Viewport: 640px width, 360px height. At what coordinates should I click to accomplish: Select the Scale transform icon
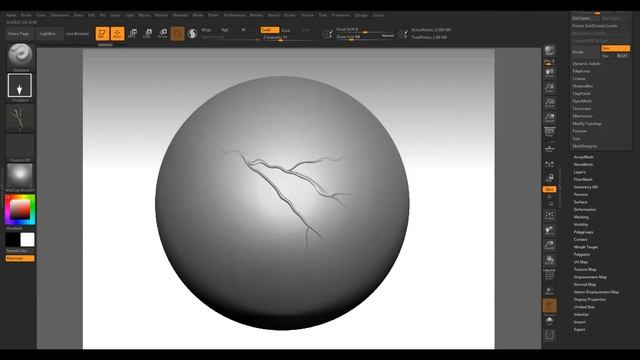(x=147, y=33)
